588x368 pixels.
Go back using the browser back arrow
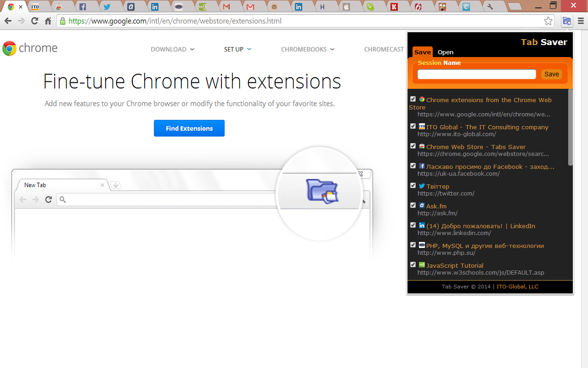click(8, 21)
